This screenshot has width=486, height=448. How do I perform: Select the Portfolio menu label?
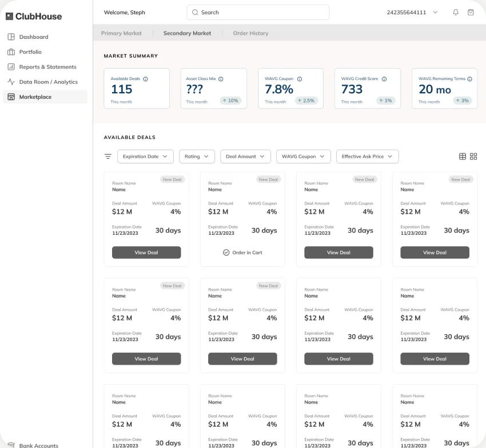(30, 52)
